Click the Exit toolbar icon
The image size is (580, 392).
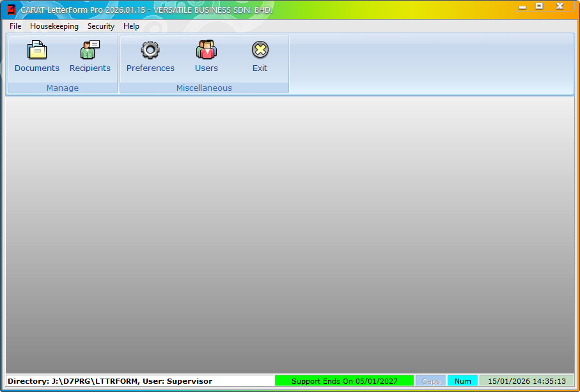tap(260, 56)
